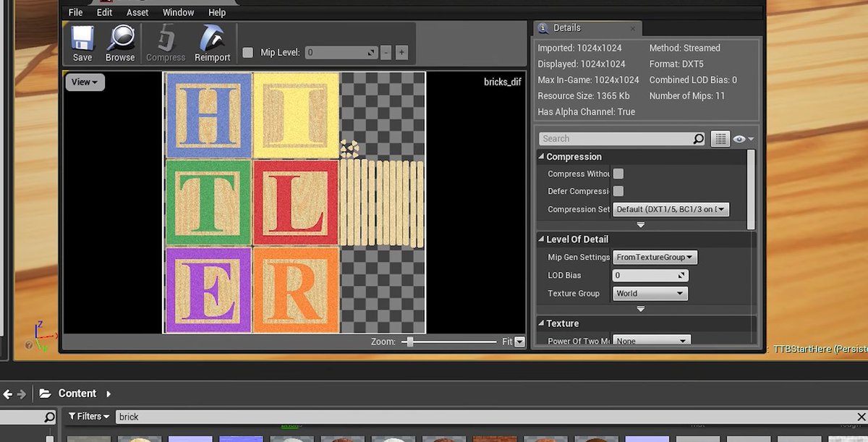Click 'Number of Mips: 11' text

(687, 96)
